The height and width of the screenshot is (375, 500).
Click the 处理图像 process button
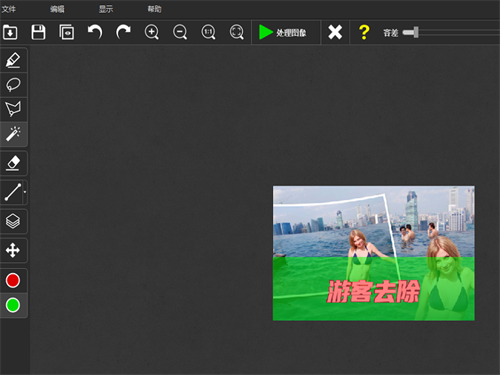(283, 32)
